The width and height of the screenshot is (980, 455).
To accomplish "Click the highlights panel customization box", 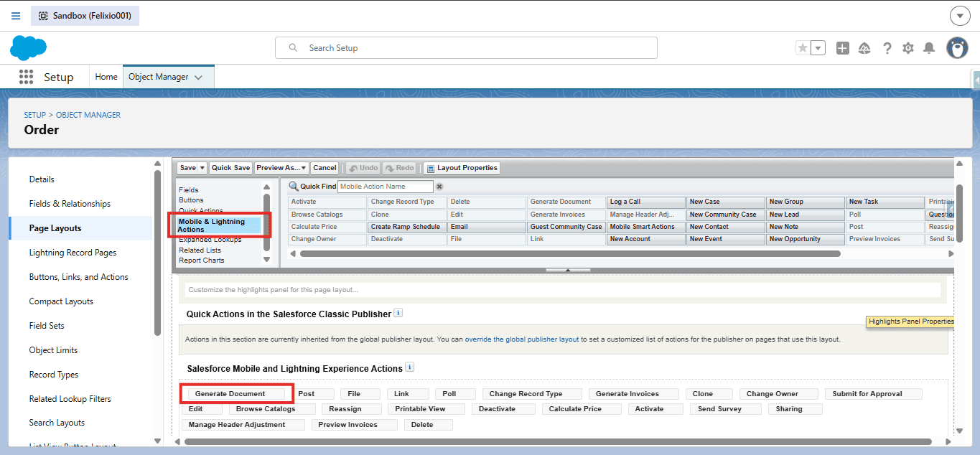I will point(563,290).
